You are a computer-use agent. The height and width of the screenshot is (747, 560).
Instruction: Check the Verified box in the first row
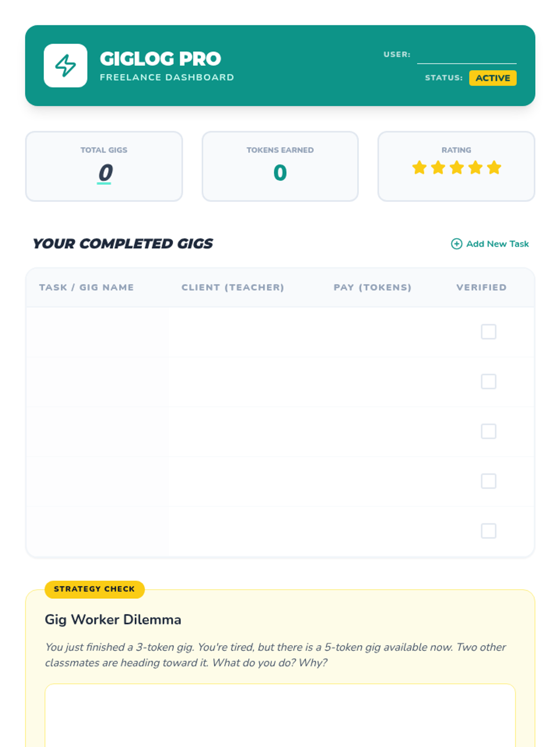pyautogui.click(x=489, y=332)
